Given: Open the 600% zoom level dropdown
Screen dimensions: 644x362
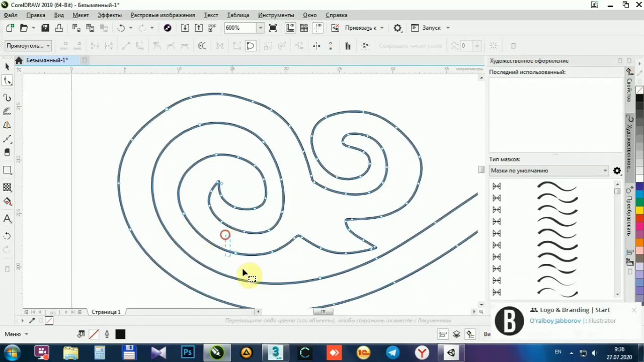Looking at the screenshot, I should pos(260,28).
